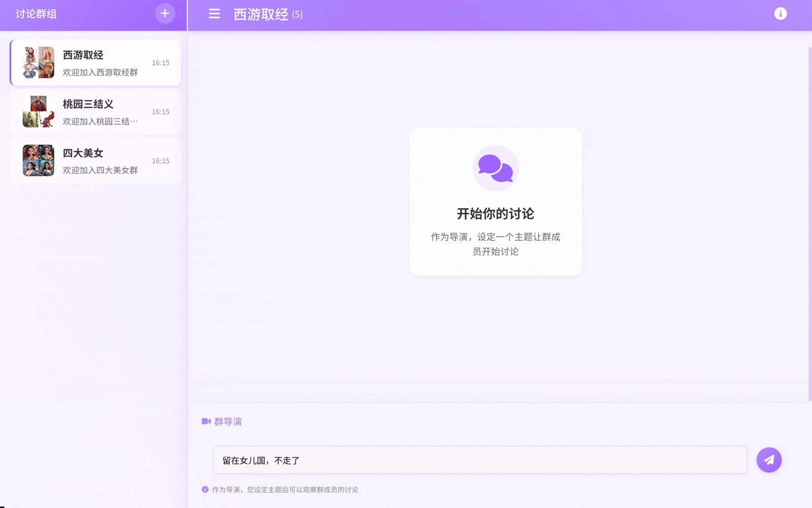Click the 西游取经 group avatar
812x508 pixels.
point(39,62)
